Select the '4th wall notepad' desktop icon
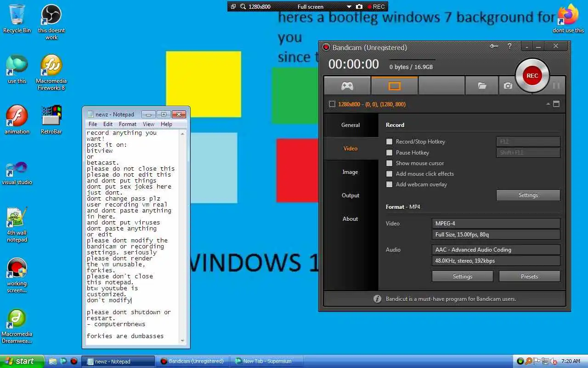Image resolution: width=588 pixels, height=368 pixels. click(17, 224)
